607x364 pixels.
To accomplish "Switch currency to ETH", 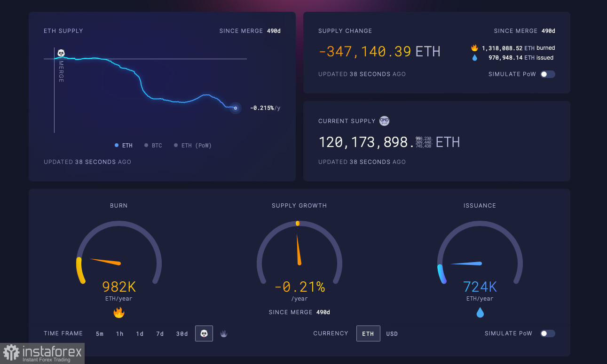I will [x=368, y=333].
